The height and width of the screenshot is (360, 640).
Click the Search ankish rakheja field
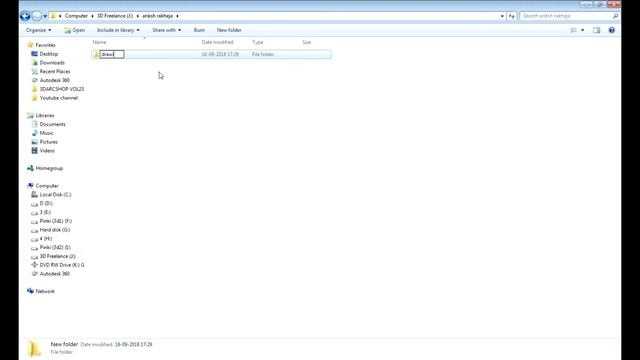click(567, 16)
